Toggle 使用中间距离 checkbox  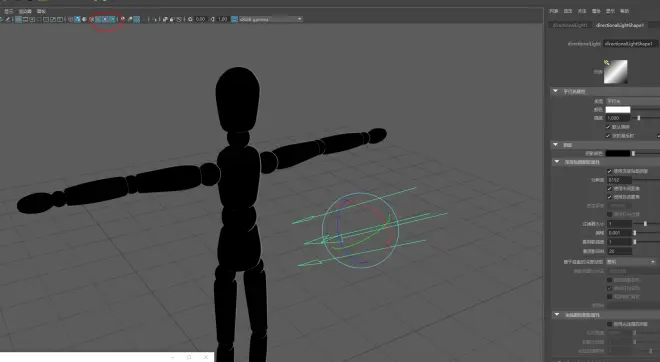pyautogui.click(x=609, y=188)
